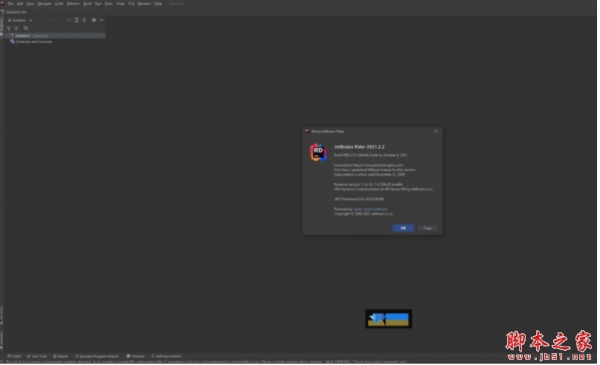Open the dotTrace Profiler tab

click(x=166, y=357)
